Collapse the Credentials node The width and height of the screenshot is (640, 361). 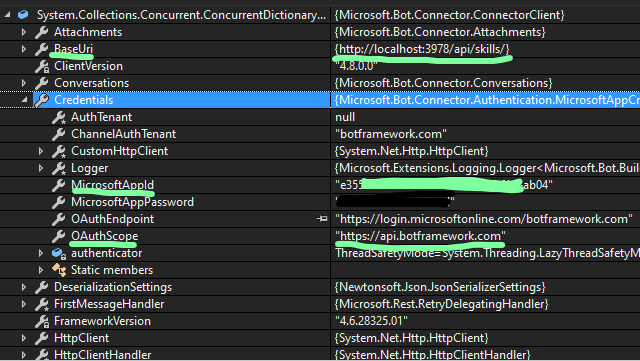24,100
